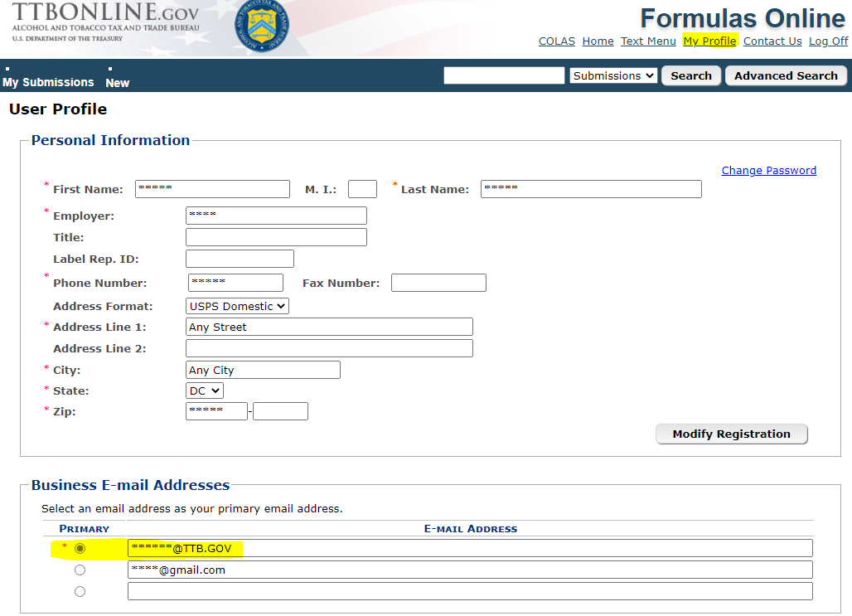
Task: Select the gmail.com address as primary email
Action: click(x=80, y=570)
